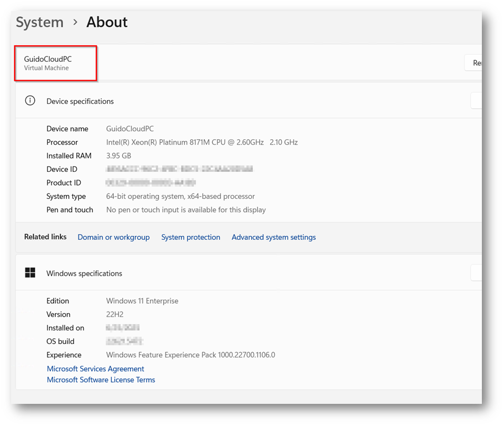
Task: Select the Version value 22H2
Action: (x=115, y=314)
